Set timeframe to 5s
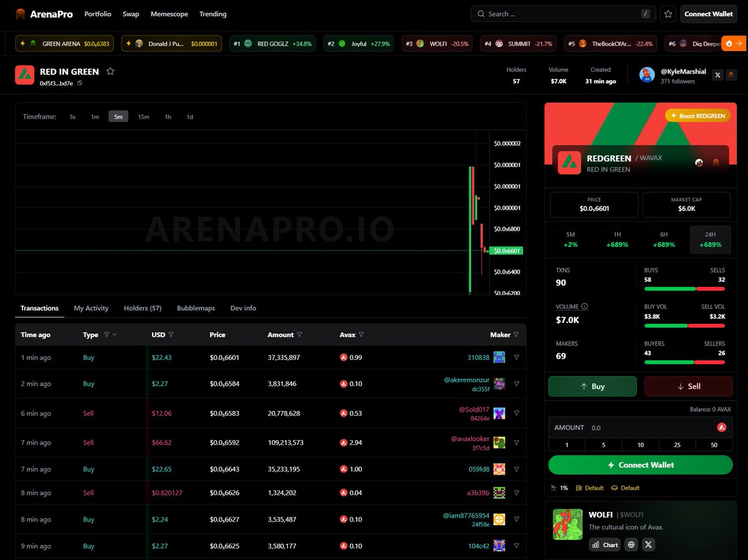The image size is (748, 560). [72, 117]
